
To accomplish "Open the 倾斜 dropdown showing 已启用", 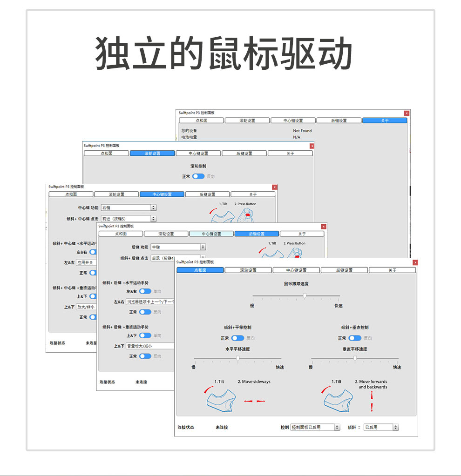I will [381, 428].
